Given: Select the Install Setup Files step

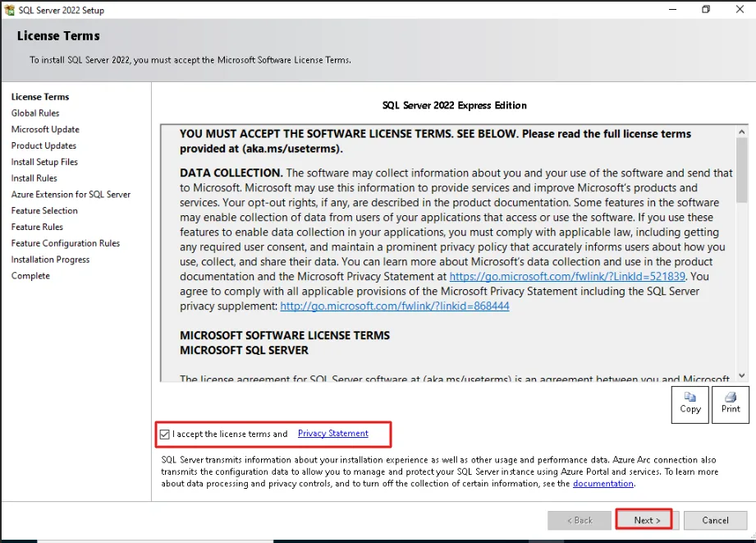Looking at the screenshot, I should [44, 162].
